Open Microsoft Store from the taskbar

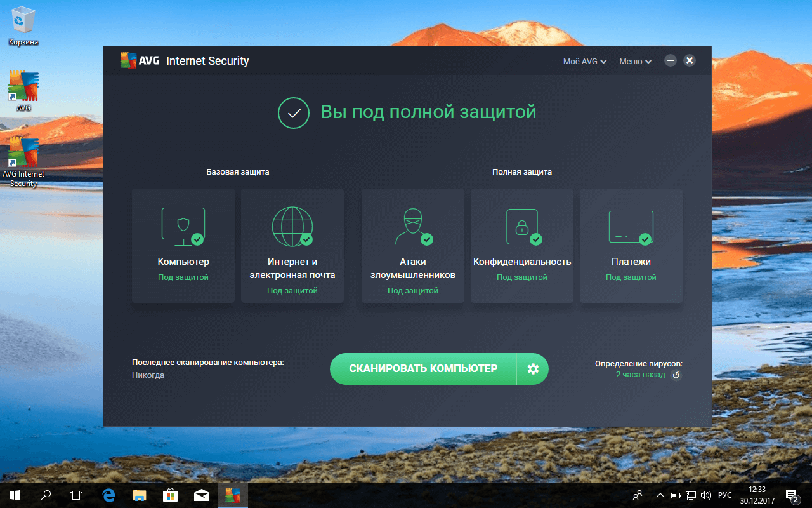point(170,495)
